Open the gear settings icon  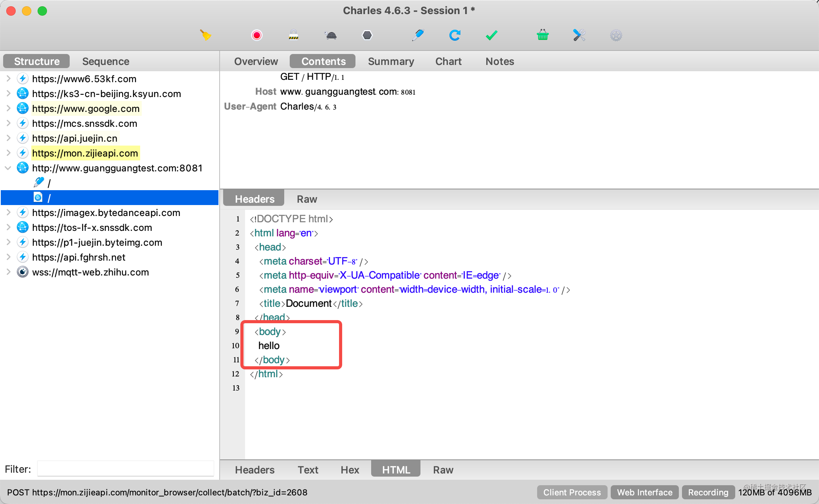(x=616, y=36)
